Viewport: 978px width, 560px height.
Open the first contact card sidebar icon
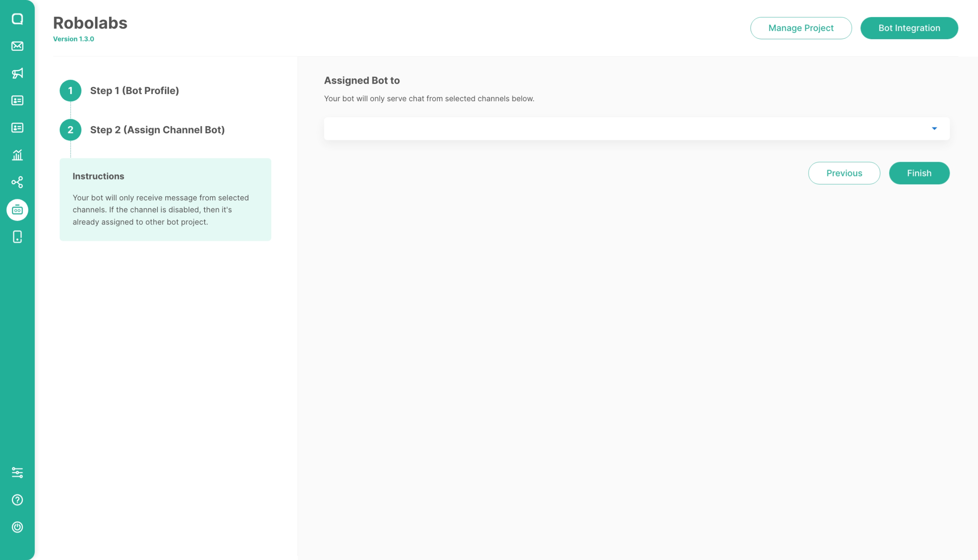click(17, 100)
